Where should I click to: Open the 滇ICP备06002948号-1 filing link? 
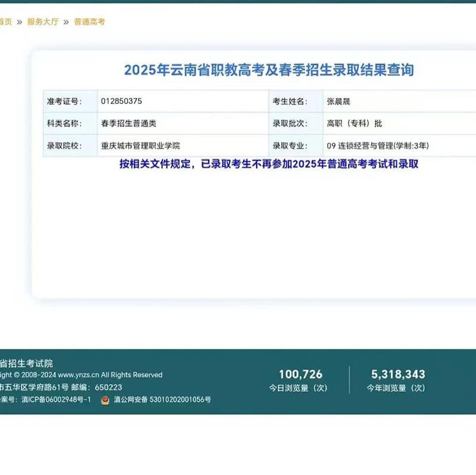click(x=56, y=399)
